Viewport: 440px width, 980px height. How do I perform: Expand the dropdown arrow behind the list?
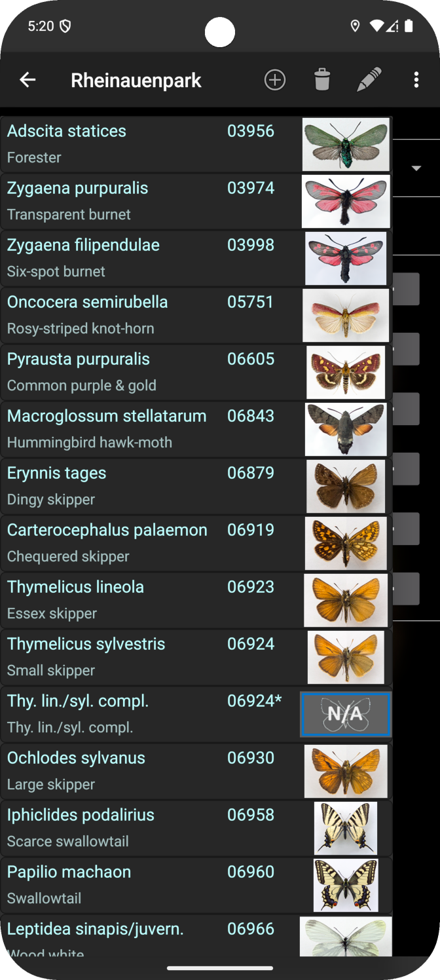(x=416, y=168)
